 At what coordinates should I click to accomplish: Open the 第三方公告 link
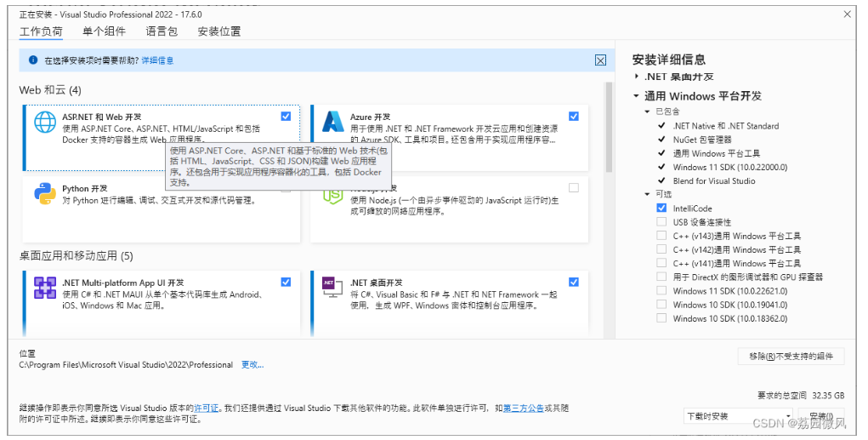(523, 409)
